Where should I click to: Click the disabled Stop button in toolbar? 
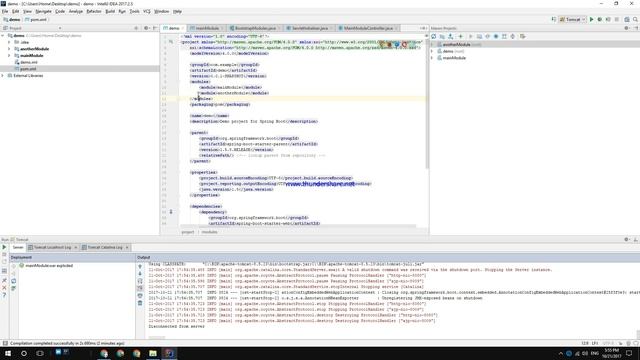coord(617,19)
